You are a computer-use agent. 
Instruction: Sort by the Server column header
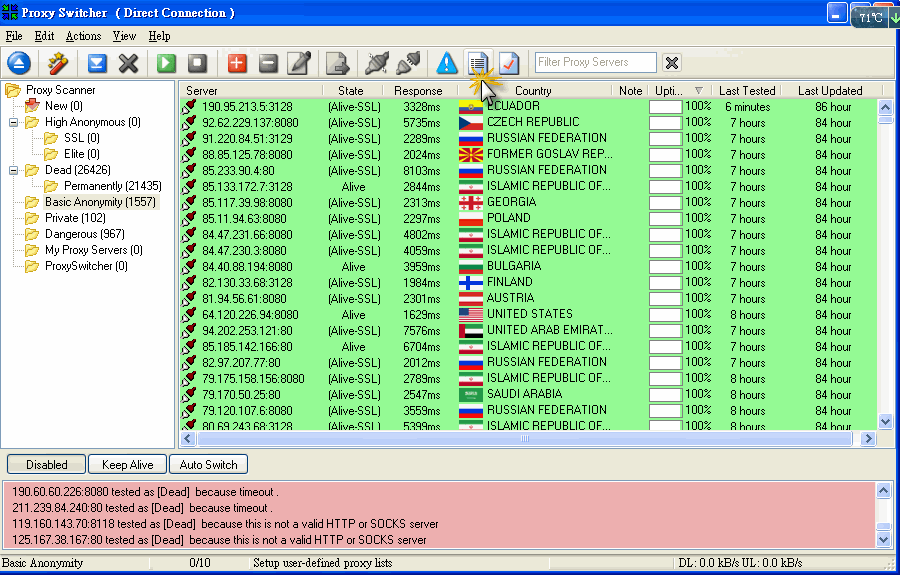click(251, 91)
